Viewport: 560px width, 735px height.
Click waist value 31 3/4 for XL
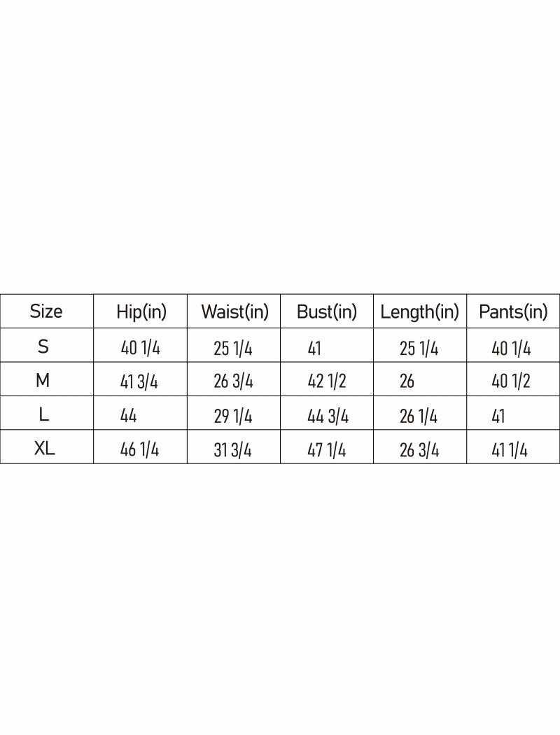pos(233,450)
